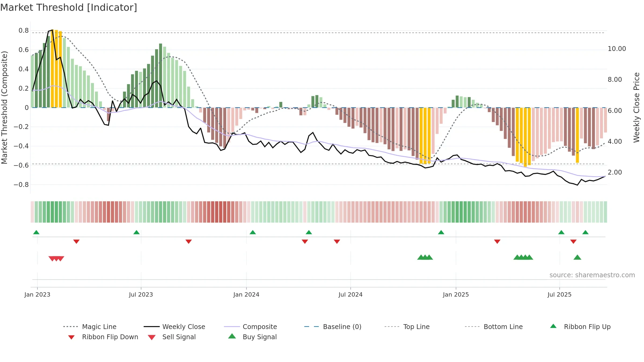Click the Ribbon Flip Down marker around March 2023
The image size is (644, 362).
76,242
